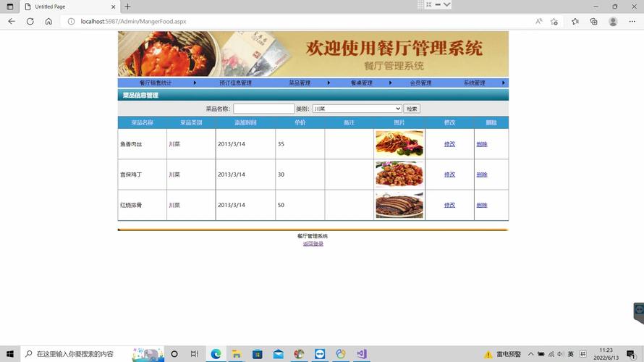Click the browser address bar URL
Viewport: 644px width, 362px height.
tap(133, 22)
